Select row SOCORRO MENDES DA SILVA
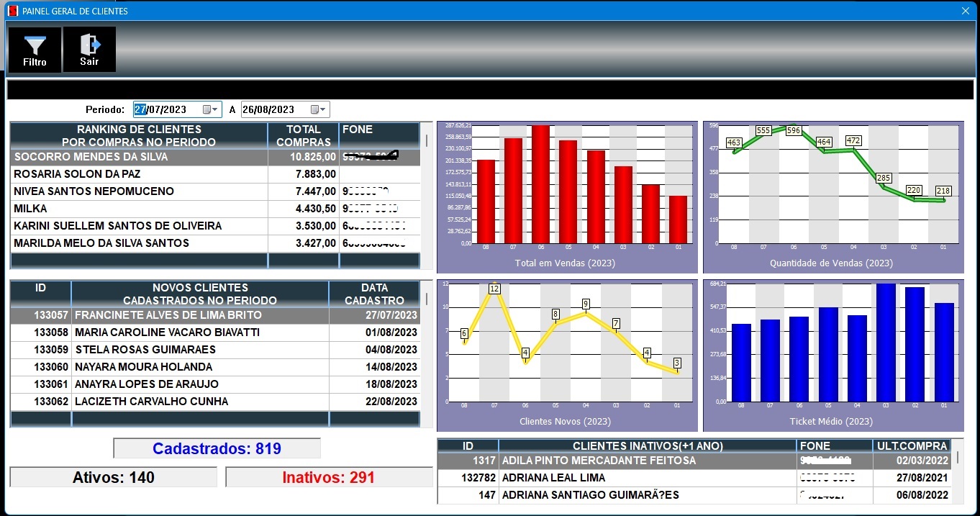 tap(215, 157)
